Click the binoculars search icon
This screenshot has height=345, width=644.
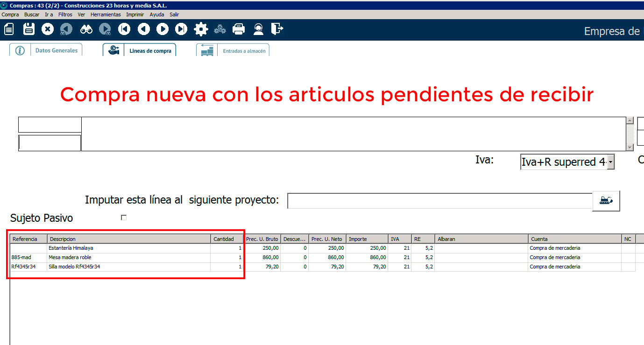coord(86,29)
